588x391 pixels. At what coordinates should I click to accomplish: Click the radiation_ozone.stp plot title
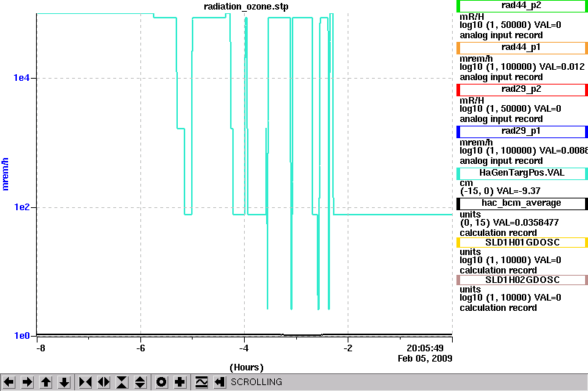pos(246,7)
